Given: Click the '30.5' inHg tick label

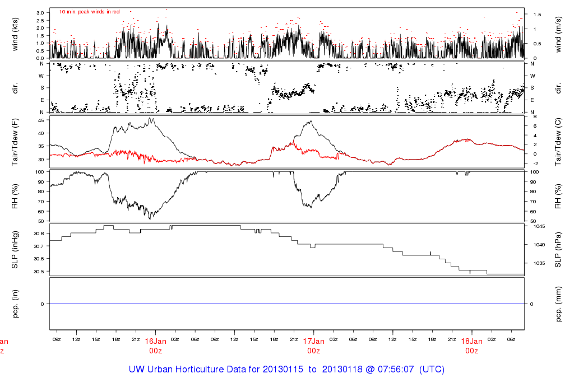Looking at the screenshot, I should click(39, 272).
